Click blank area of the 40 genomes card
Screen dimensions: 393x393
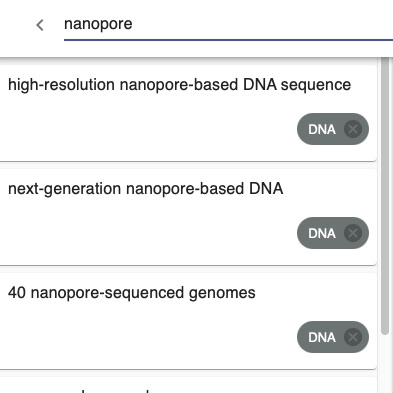tap(147, 337)
